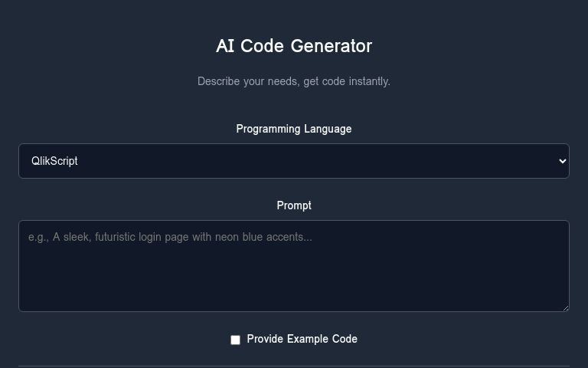Enable the Provide Example Code checkbox
The image size is (588, 368).
tap(235, 340)
